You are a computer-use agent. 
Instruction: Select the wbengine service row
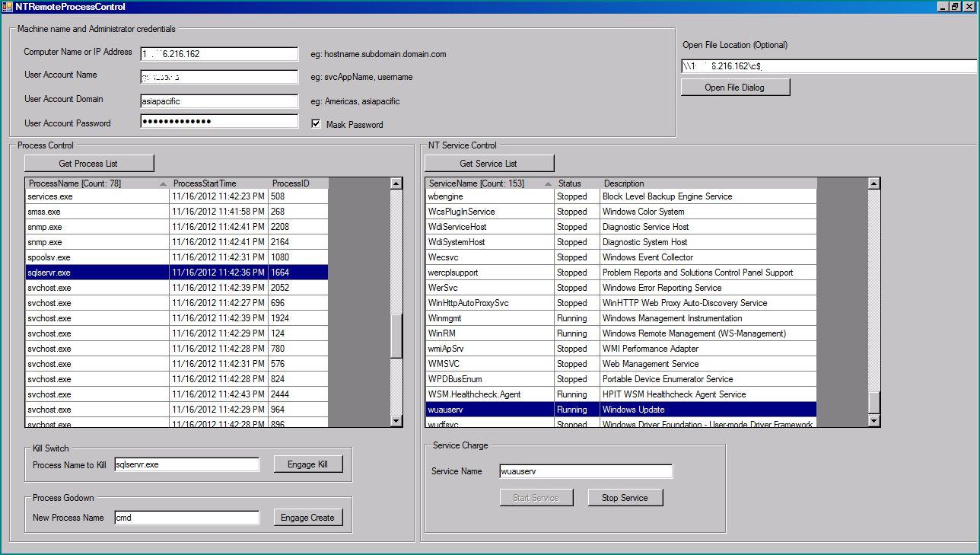point(621,196)
